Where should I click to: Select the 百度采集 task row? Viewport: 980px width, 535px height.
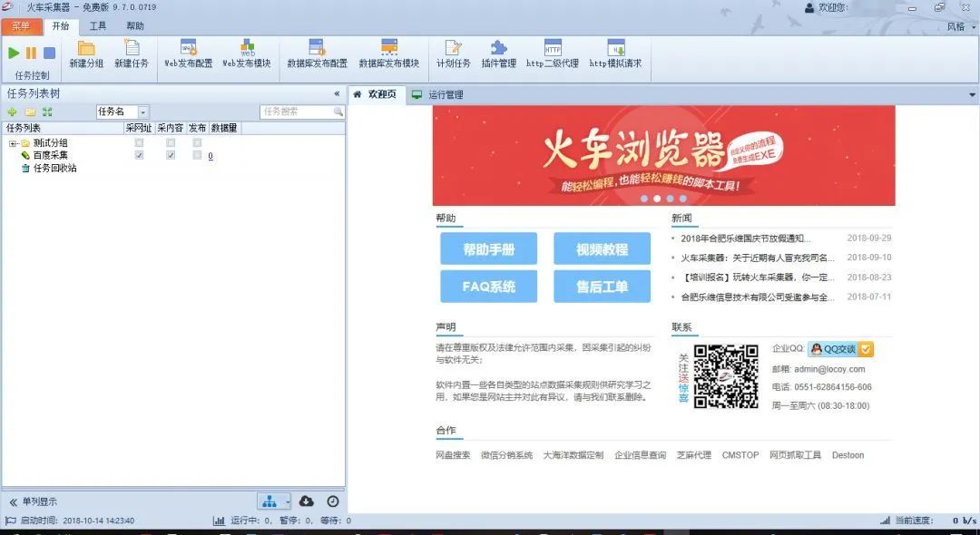[51, 155]
